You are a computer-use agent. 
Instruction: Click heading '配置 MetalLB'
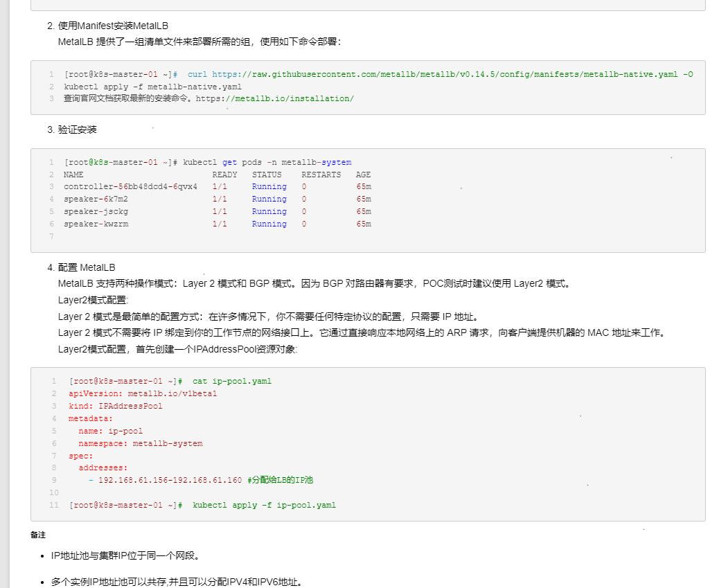pyautogui.click(x=87, y=268)
